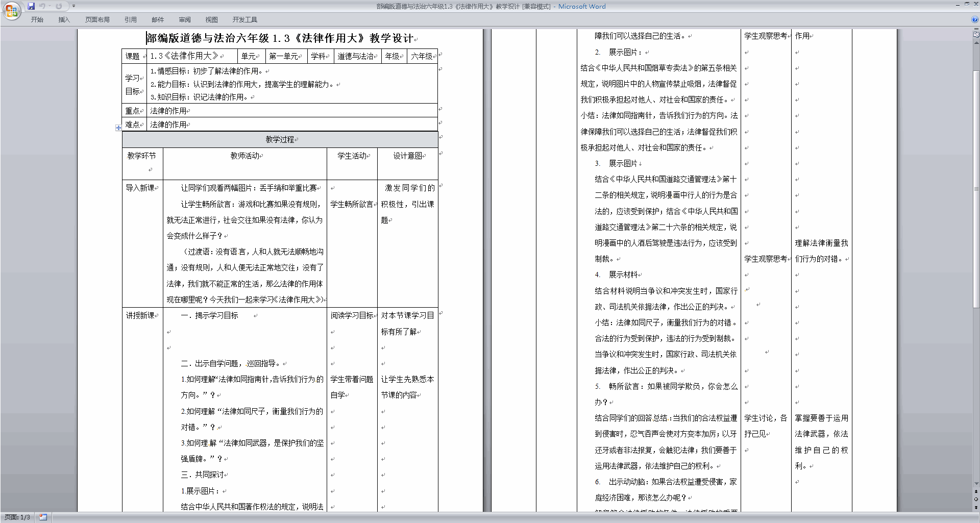The image size is (980, 523).
Task: Click vertical scrollbar down arrow
Action: (x=976, y=484)
